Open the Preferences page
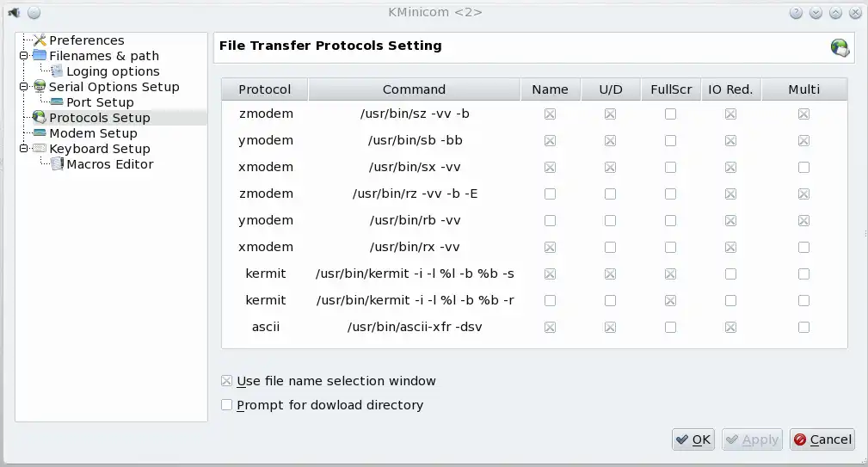 pyautogui.click(x=86, y=40)
